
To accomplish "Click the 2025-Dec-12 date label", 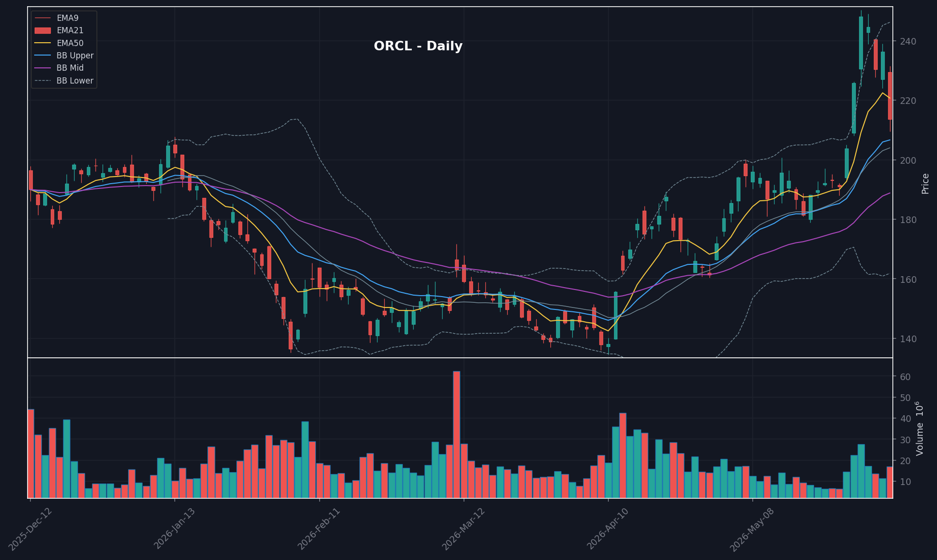I will pyautogui.click(x=30, y=529).
